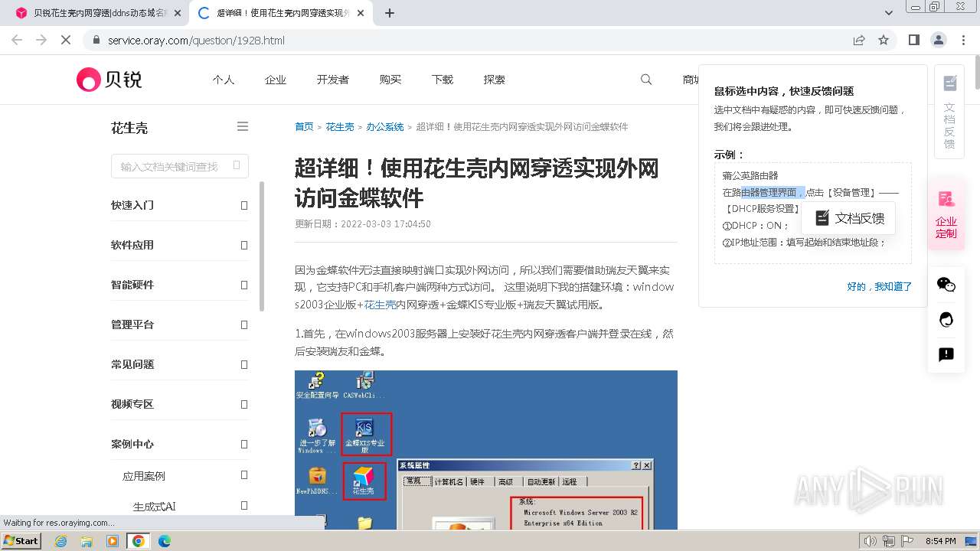Open the site search magnifier icon
The image size is (980, 551).
coord(646,80)
